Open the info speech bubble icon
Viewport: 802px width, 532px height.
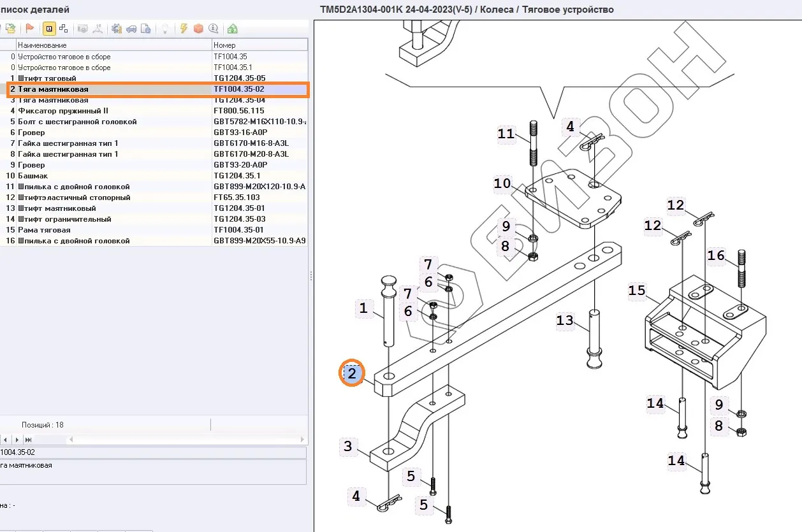coord(213,29)
